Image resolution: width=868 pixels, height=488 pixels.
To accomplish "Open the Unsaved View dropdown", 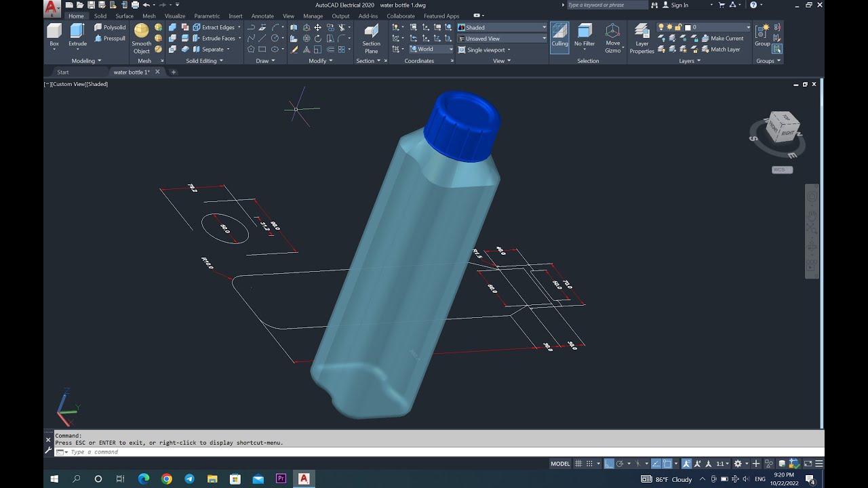I will (502, 39).
